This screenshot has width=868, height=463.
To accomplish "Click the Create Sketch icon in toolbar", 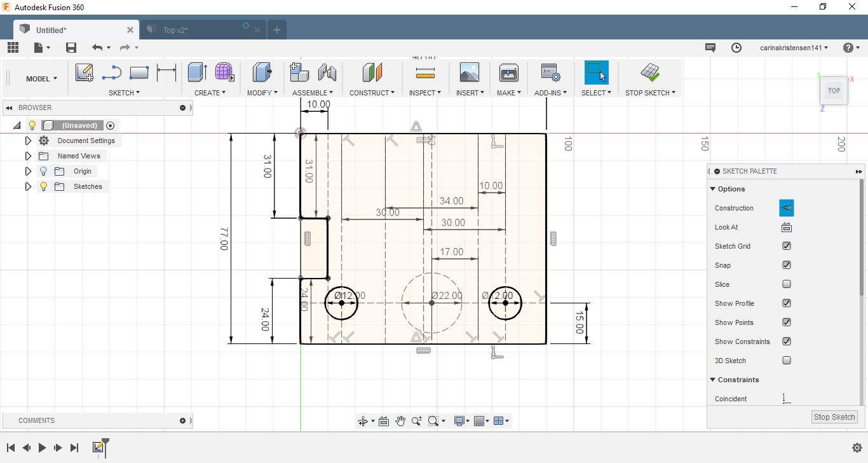I will pyautogui.click(x=84, y=73).
